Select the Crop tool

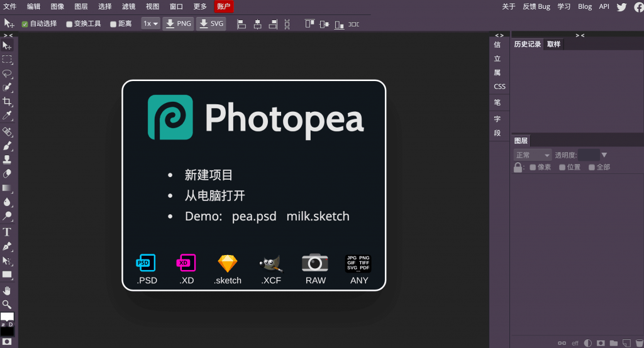[x=7, y=101]
